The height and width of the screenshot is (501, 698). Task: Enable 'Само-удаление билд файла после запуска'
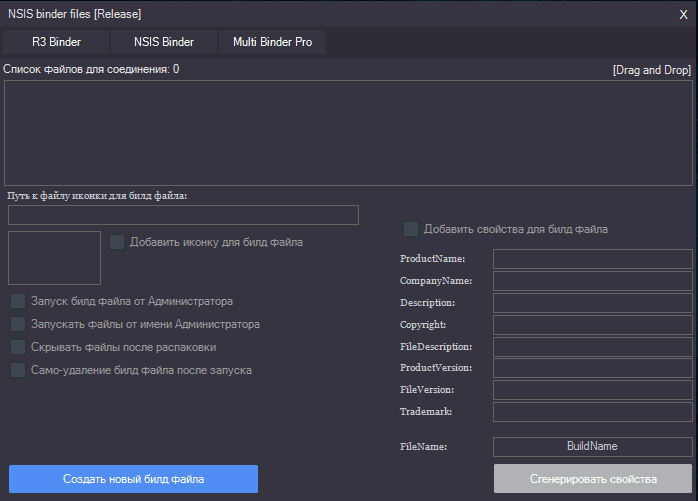(x=18, y=370)
